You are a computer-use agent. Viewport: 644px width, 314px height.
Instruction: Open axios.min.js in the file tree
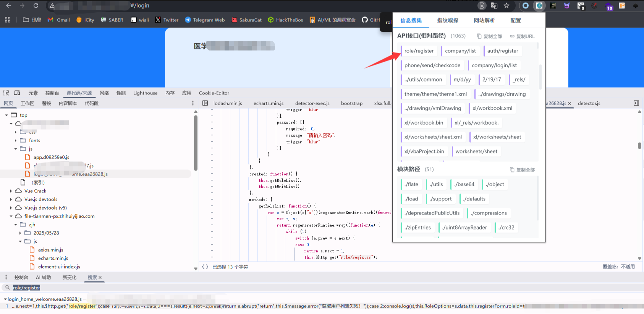click(x=50, y=250)
